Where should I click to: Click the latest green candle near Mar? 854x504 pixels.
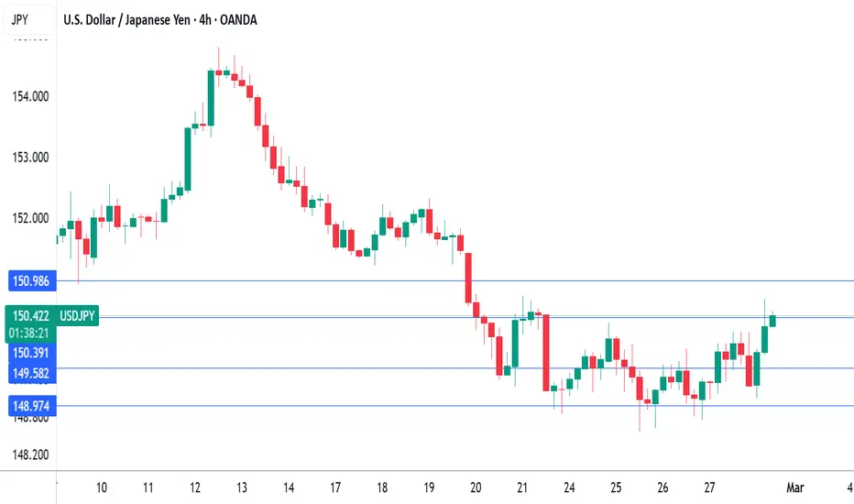[772, 321]
